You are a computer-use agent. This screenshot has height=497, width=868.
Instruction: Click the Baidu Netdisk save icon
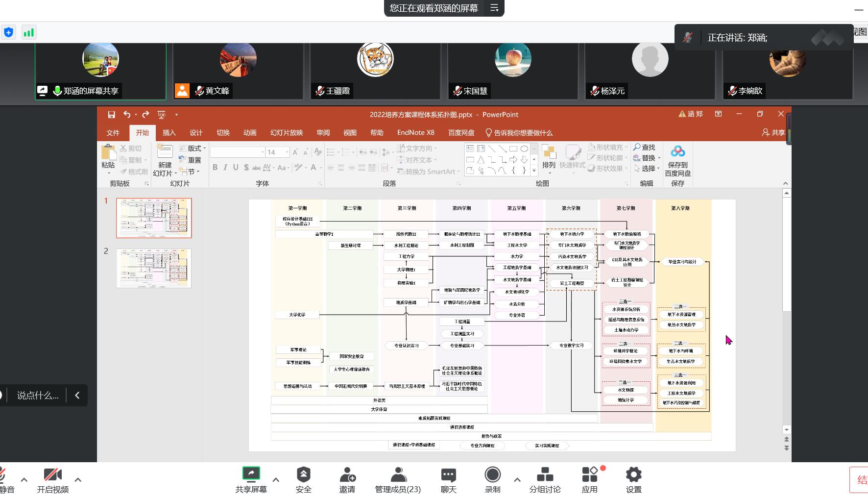pos(677,151)
